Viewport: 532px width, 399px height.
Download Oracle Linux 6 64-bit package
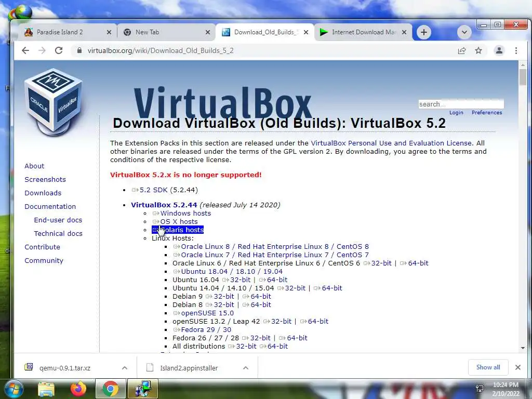[x=414, y=263]
